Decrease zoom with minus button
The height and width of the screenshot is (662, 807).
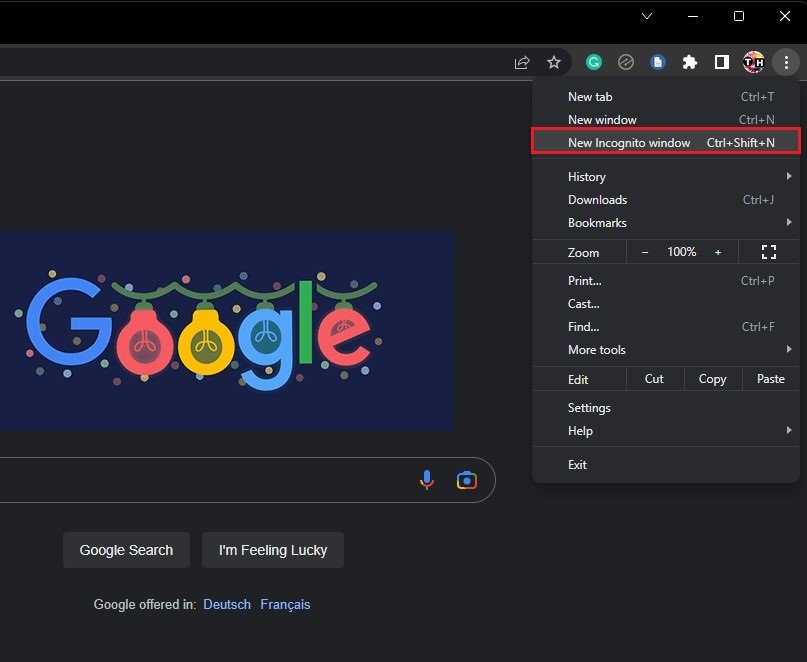coord(645,252)
